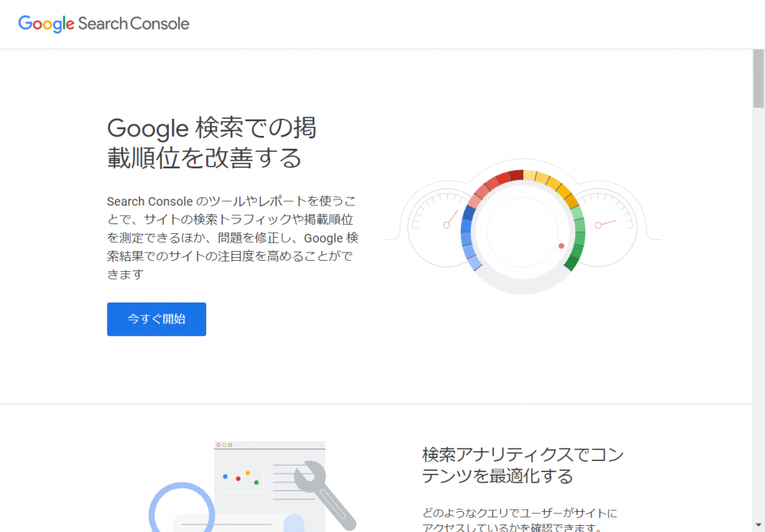The image size is (765, 532).
Task: Click the heading Google 検索での掲載順位を改善する
Action: pyautogui.click(x=211, y=143)
